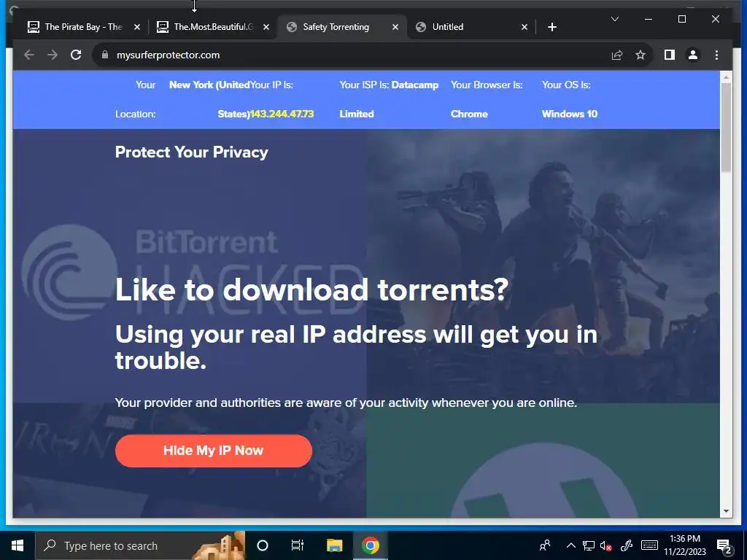The image size is (747, 560).
Task: Go forward to the next page
Action: pyautogui.click(x=53, y=55)
